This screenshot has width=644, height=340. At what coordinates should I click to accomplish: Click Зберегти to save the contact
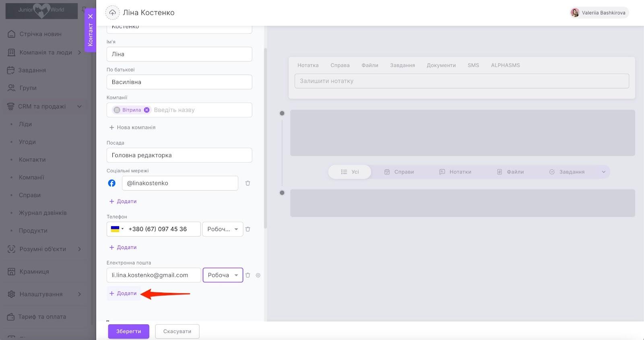click(128, 332)
